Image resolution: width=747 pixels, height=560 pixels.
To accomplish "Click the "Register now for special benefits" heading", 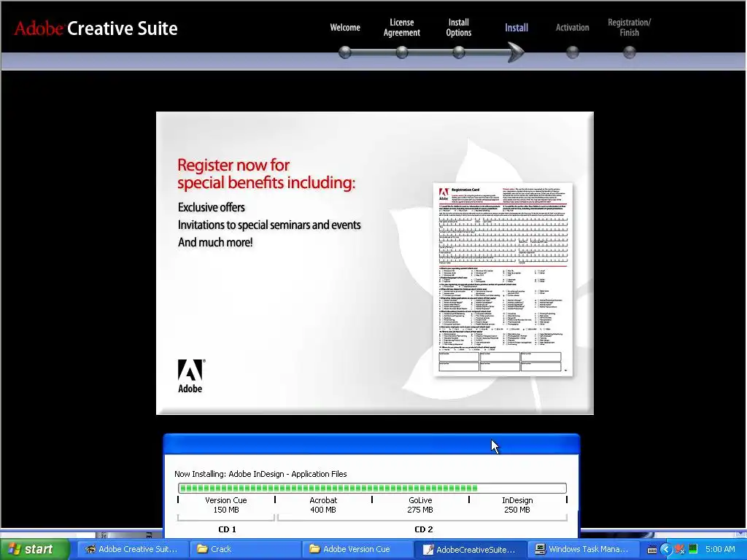I will 266,174.
